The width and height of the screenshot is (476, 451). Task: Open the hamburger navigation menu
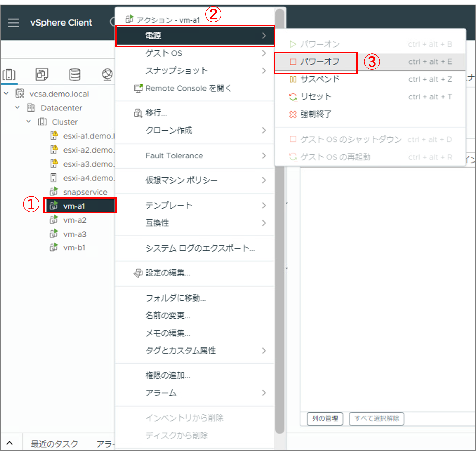click(13, 23)
